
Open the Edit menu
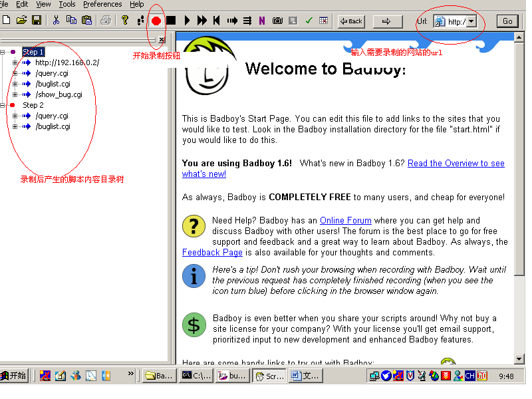[22, 5]
